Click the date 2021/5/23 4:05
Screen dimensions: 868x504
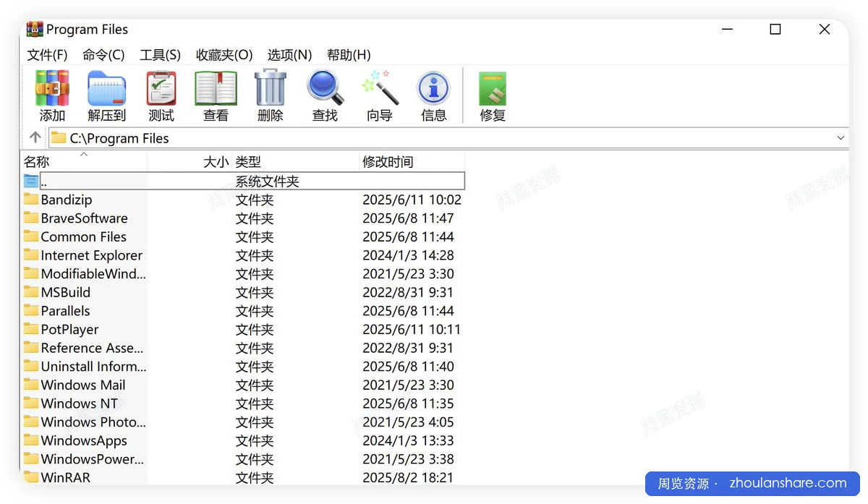point(408,422)
